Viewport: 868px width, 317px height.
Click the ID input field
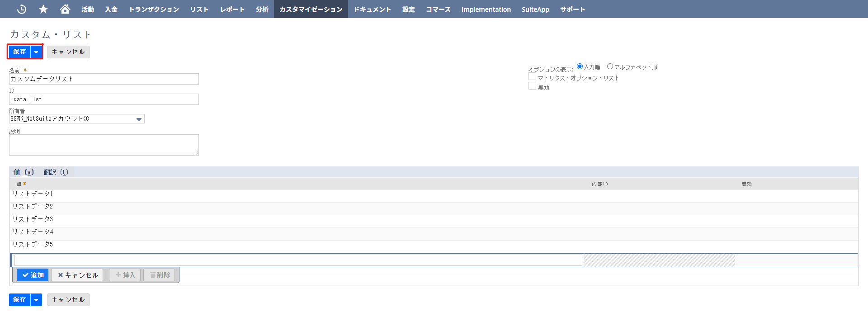tap(104, 99)
